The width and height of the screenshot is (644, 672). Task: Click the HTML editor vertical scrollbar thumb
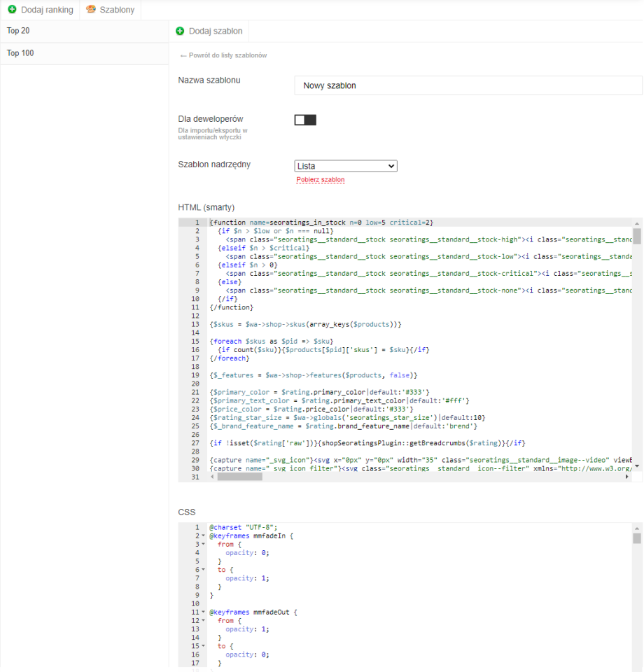tap(637, 236)
